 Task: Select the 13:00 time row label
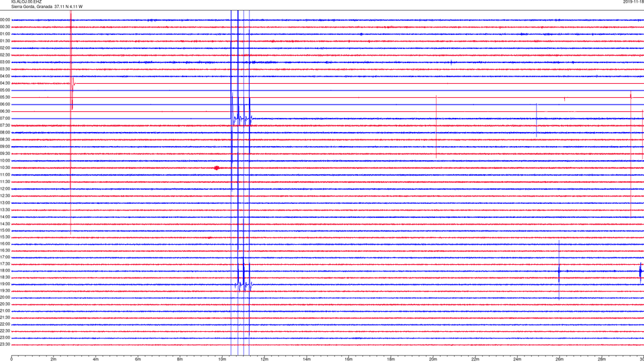pyautogui.click(x=5, y=202)
